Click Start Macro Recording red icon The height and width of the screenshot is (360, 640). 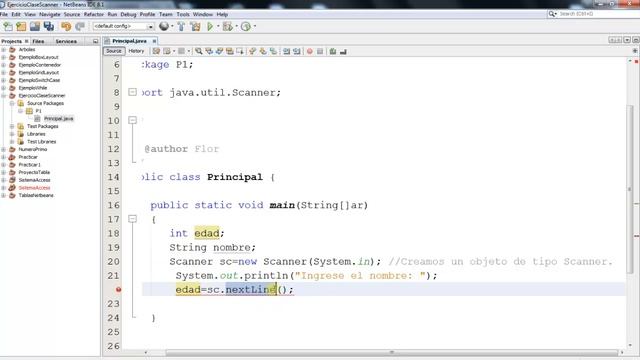tap(310, 51)
